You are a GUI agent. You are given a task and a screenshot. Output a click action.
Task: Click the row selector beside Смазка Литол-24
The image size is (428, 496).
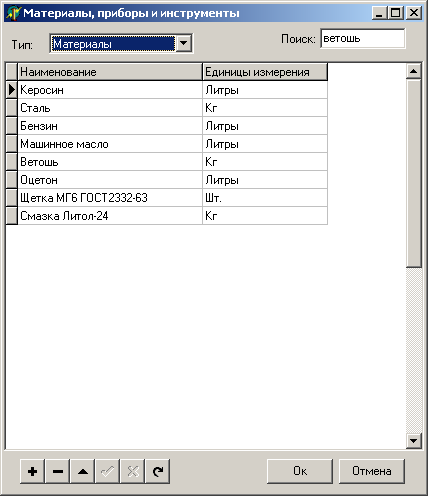pos(12,216)
